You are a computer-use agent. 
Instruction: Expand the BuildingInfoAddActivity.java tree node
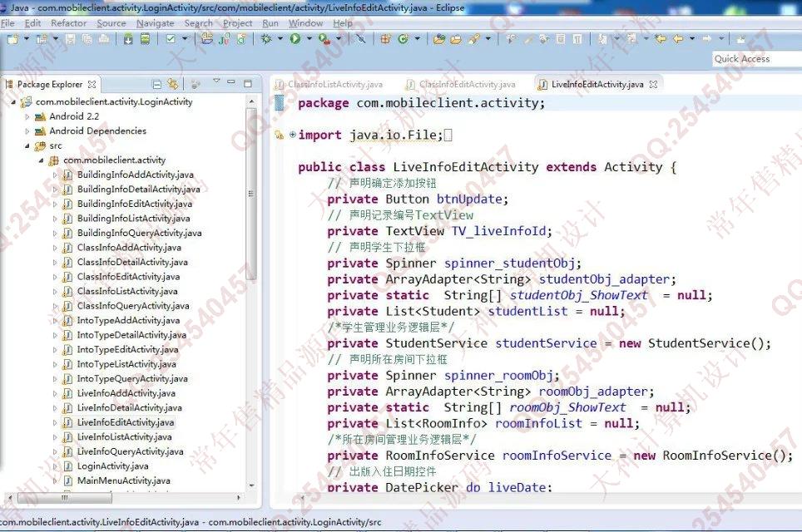point(55,175)
